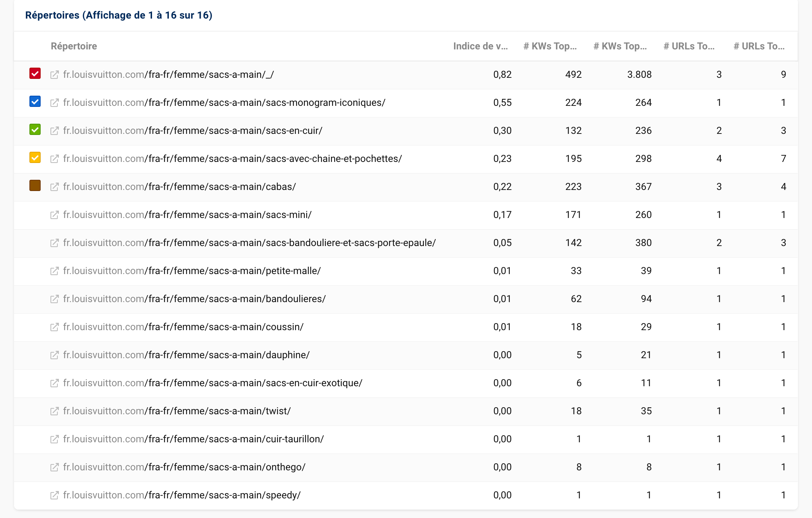Viewport: 812px width, 518px height.
Task: Uncheck the red checkbox for sacs-a-main/_/
Action: [x=35, y=74]
